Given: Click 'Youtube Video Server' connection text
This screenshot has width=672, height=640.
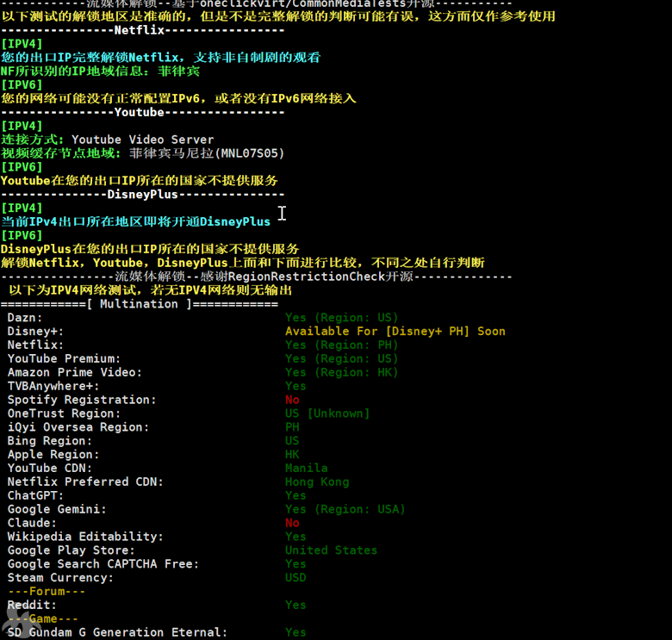Looking at the screenshot, I should click(x=143, y=140).
